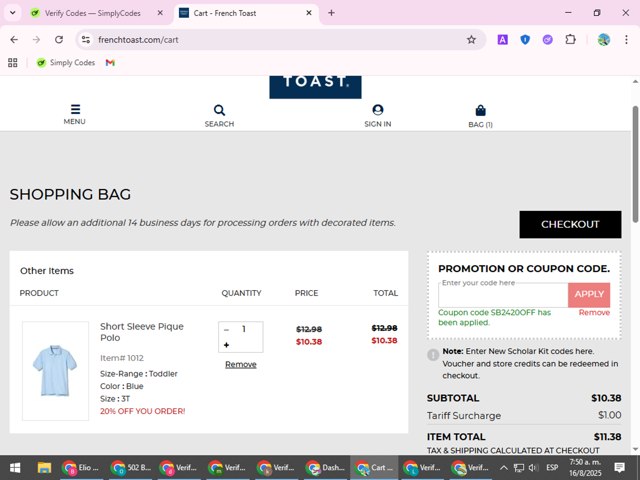Click the ITEM TOTAL $11.38 amount
The image size is (640, 480).
607,437
